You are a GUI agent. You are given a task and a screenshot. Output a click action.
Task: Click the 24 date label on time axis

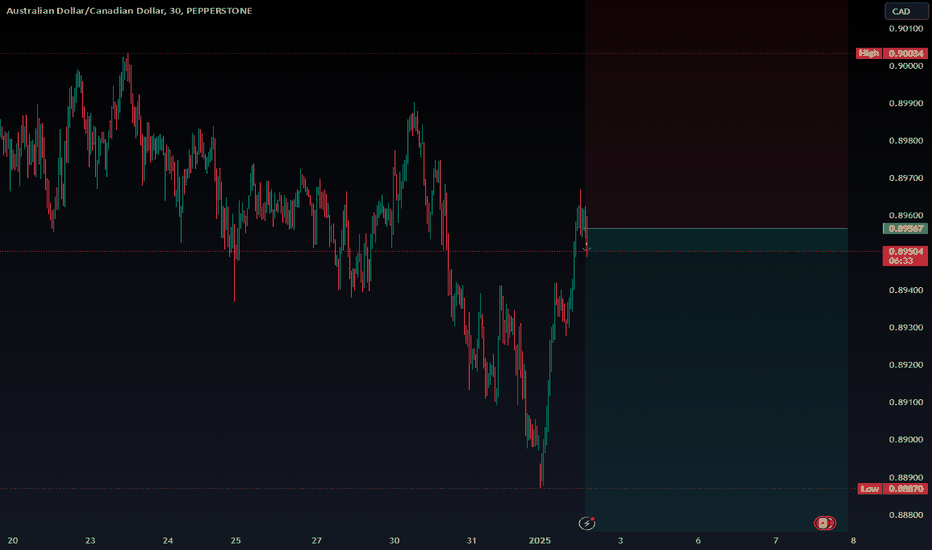click(x=168, y=540)
